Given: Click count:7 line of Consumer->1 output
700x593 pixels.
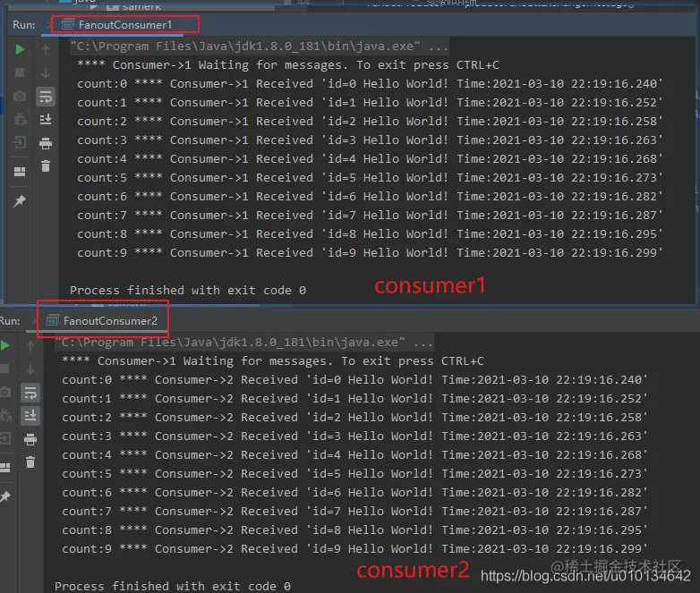Looking at the screenshot, I should point(370,215).
